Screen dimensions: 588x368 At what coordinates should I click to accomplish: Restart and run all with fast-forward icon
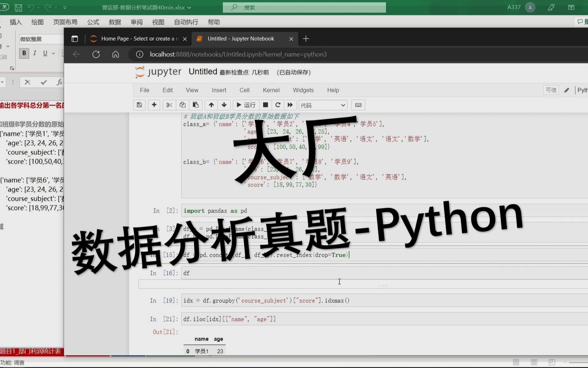[x=290, y=105]
